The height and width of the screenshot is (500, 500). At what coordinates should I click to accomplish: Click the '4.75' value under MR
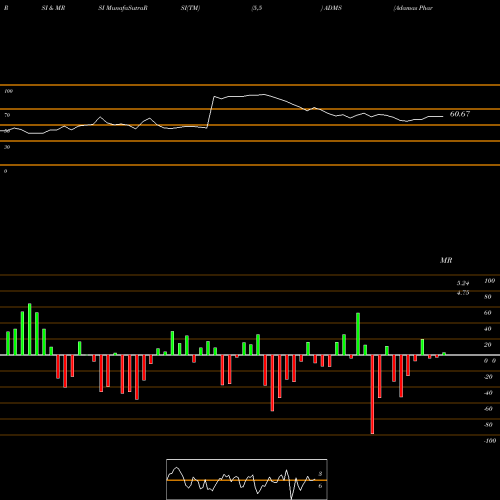point(463,293)
